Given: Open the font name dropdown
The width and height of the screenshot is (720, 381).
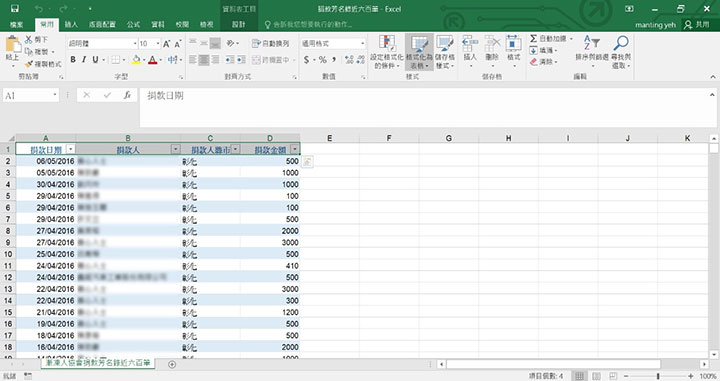Looking at the screenshot, I should [135, 44].
